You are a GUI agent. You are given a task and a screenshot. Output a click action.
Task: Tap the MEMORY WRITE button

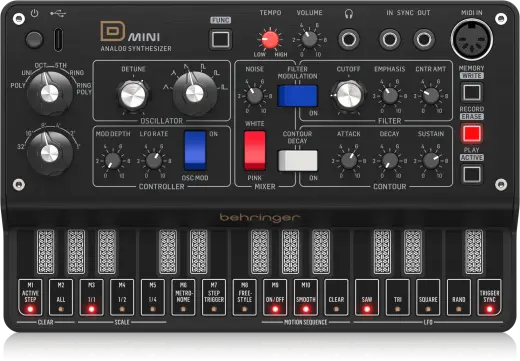tap(472, 92)
